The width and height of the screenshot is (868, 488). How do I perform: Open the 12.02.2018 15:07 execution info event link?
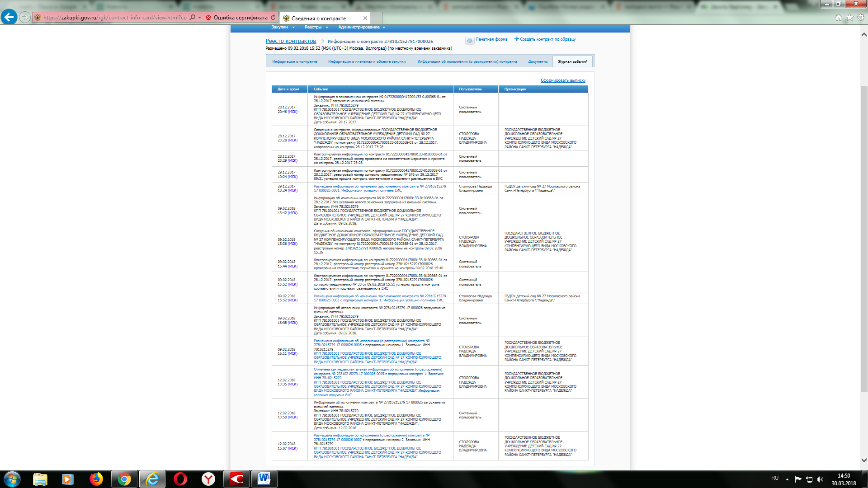pyautogui.click(x=377, y=446)
